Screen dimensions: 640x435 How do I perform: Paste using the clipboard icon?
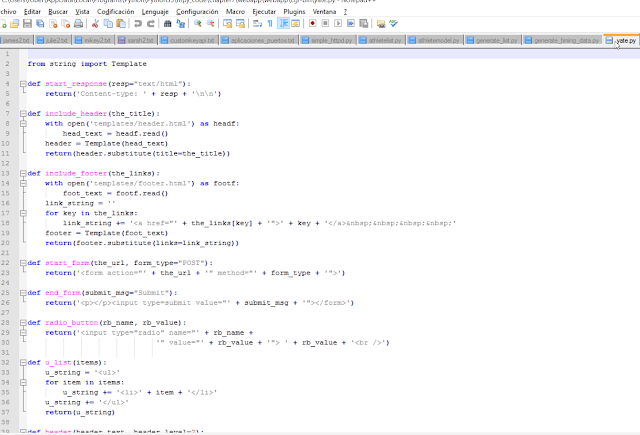pyautogui.click(x=121, y=24)
